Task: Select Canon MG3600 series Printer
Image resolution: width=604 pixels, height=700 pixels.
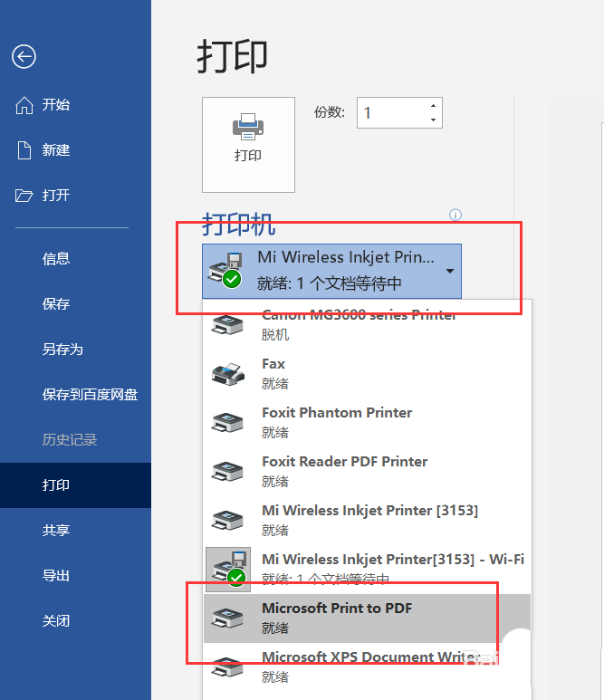Action: tap(367, 323)
